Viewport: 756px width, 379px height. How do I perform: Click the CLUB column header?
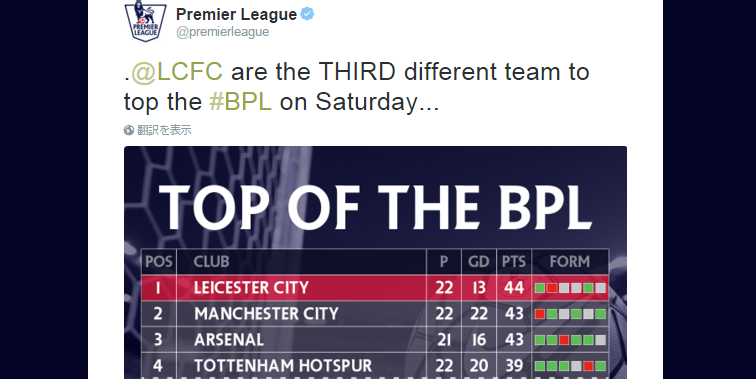click(x=211, y=262)
